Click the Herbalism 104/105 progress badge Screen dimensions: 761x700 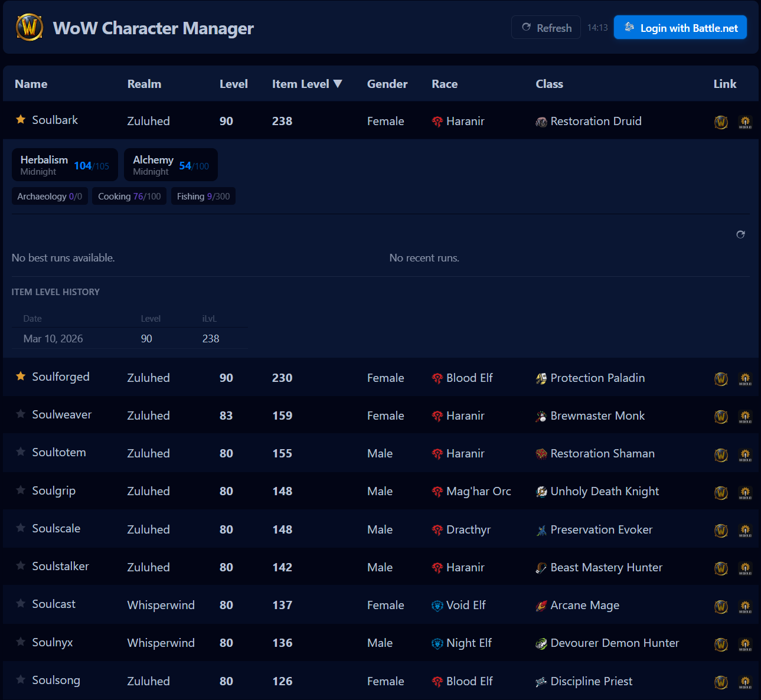coord(64,165)
